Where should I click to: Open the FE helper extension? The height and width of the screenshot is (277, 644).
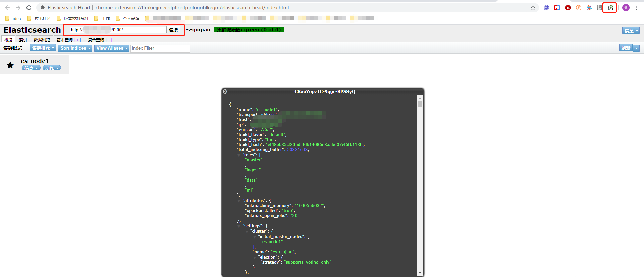[x=557, y=8]
